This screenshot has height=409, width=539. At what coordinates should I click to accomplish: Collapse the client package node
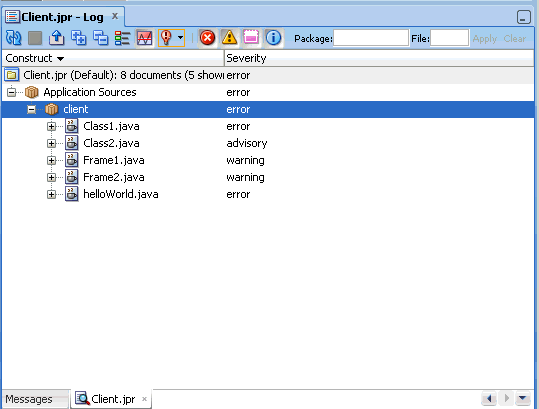tap(31, 109)
